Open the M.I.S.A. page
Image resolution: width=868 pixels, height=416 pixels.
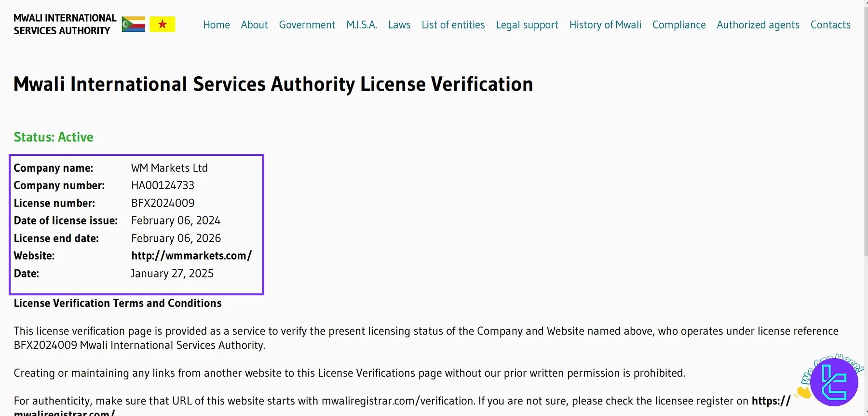[361, 25]
